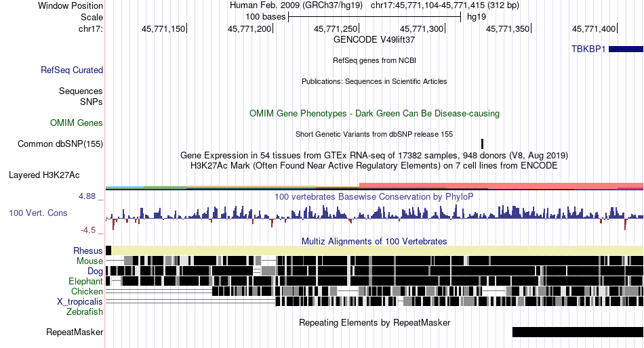Click 100 vertebrates Basewise Conservation title
The width and height of the screenshot is (644, 348).
(374, 196)
